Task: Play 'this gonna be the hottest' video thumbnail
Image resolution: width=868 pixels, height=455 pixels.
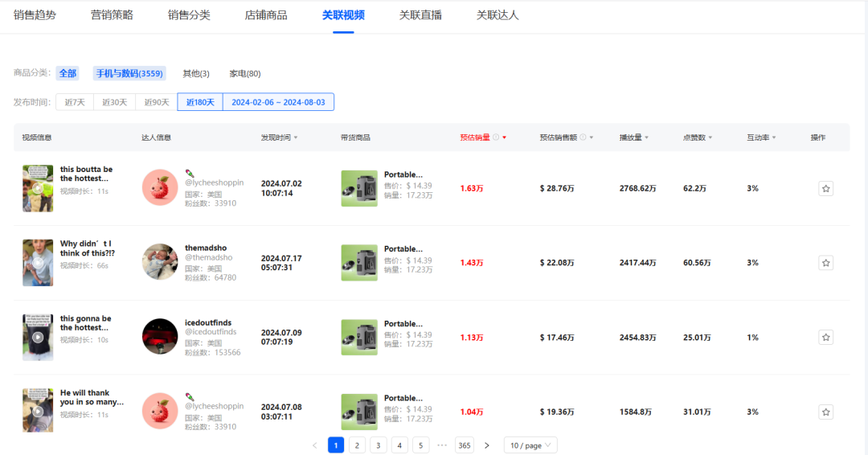Action: pyautogui.click(x=38, y=337)
